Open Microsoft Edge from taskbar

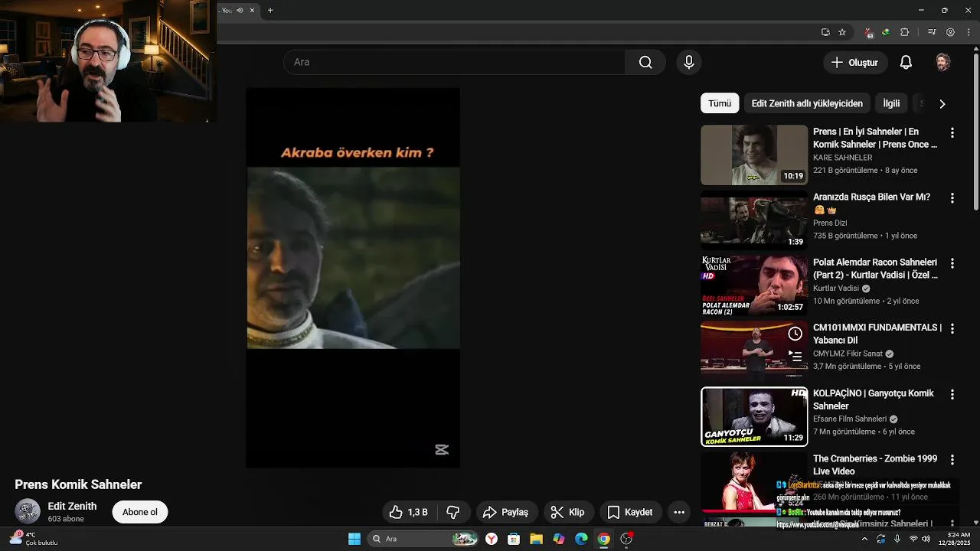pos(581,539)
